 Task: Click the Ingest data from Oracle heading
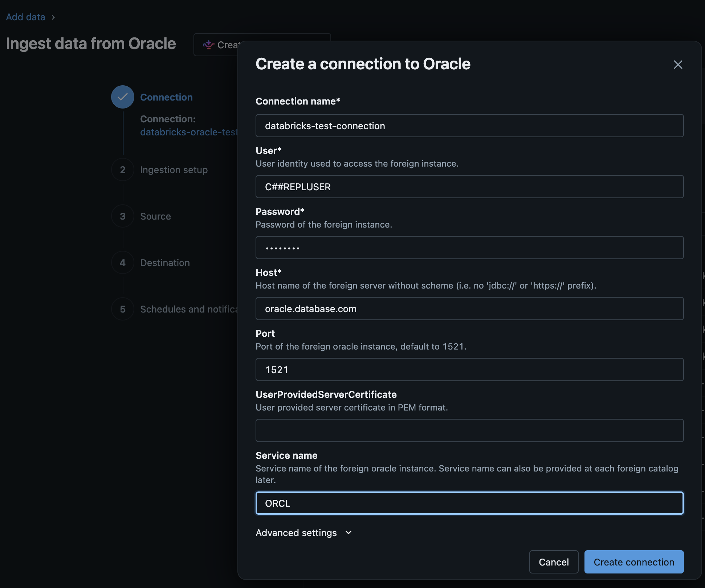[x=91, y=44]
